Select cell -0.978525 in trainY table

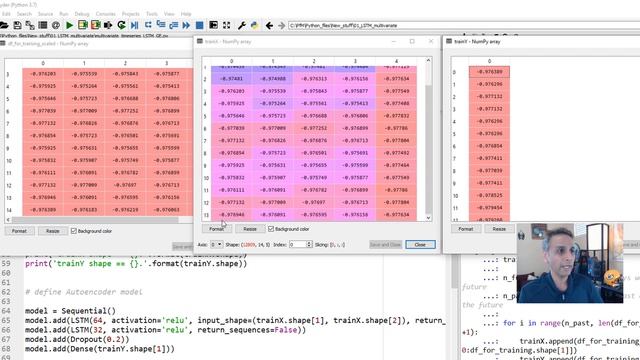point(489,196)
